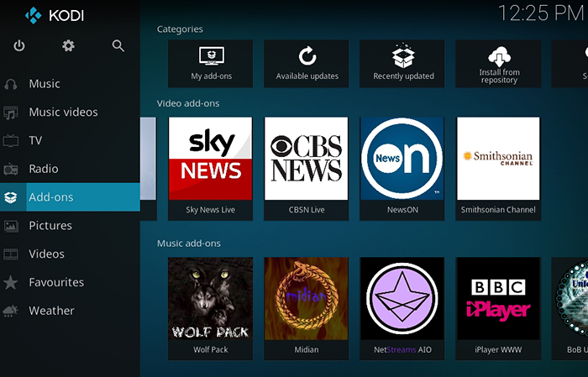Viewport: 588px width, 377px height.
Task: Open Weather menu item
Action: tap(70, 311)
